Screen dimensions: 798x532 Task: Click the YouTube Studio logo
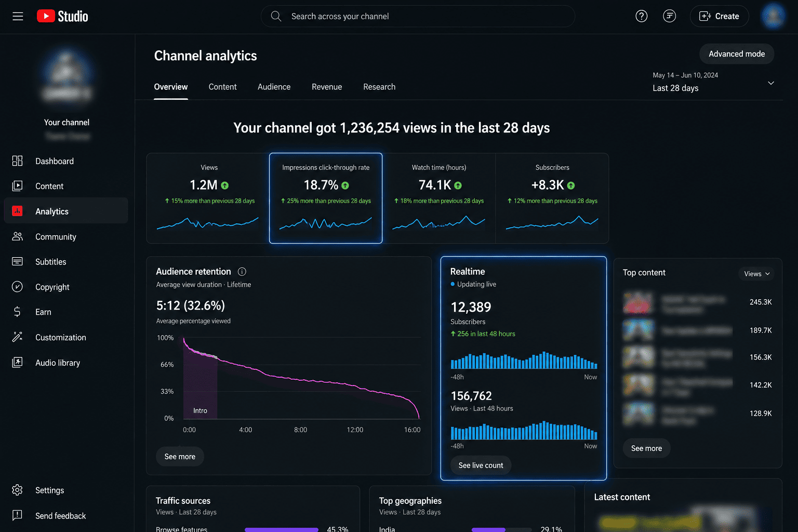62,16
